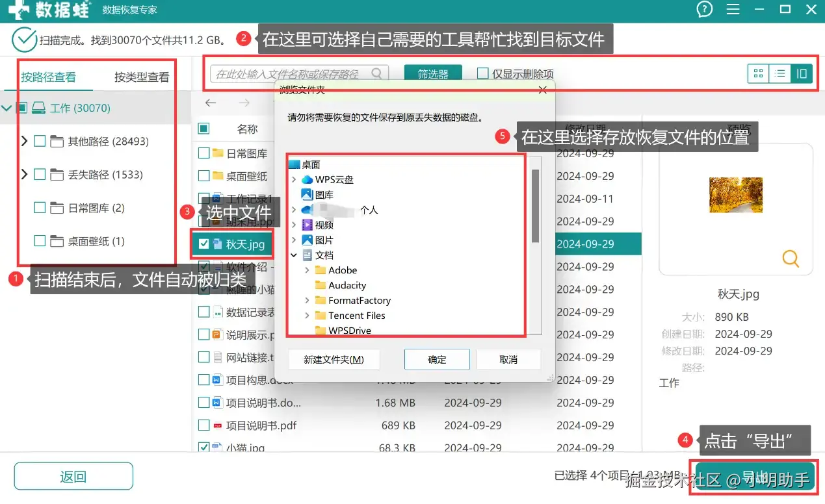Expand the Adobe folder node
This screenshot has height=504, width=825.
click(x=307, y=270)
